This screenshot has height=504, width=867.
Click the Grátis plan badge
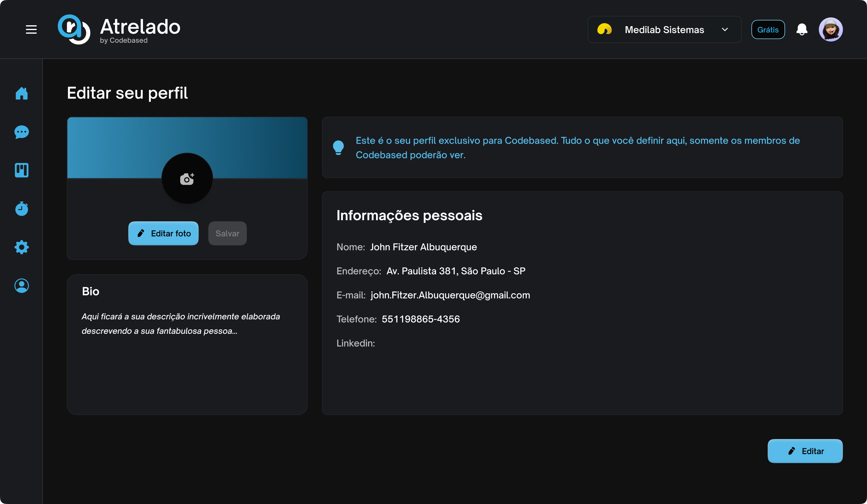pyautogui.click(x=768, y=29)
